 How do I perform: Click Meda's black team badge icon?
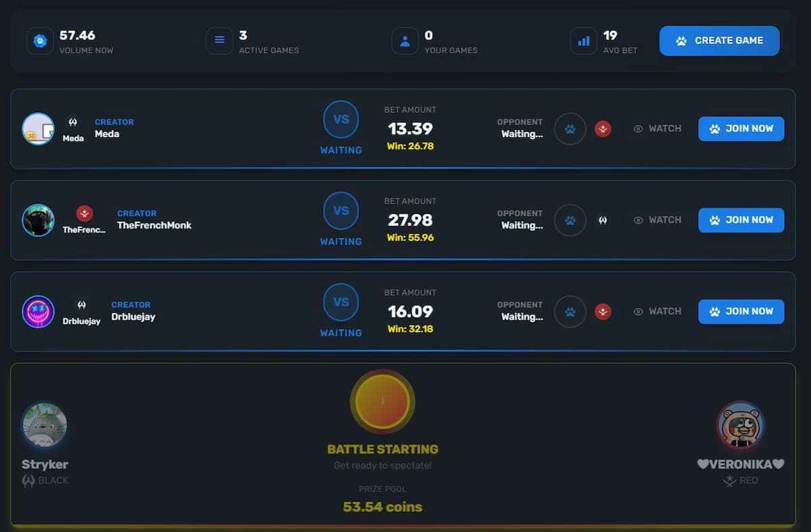[x=73, y=122]
